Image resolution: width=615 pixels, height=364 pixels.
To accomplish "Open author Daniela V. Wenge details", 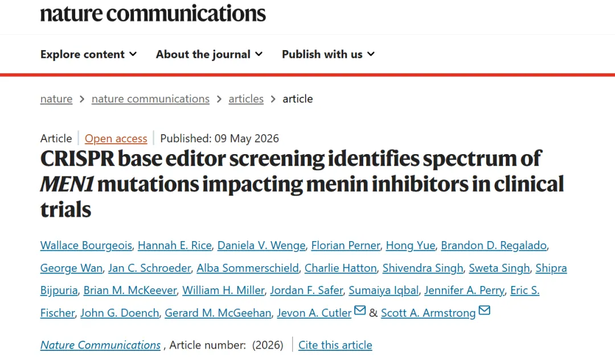I will 261,245.
